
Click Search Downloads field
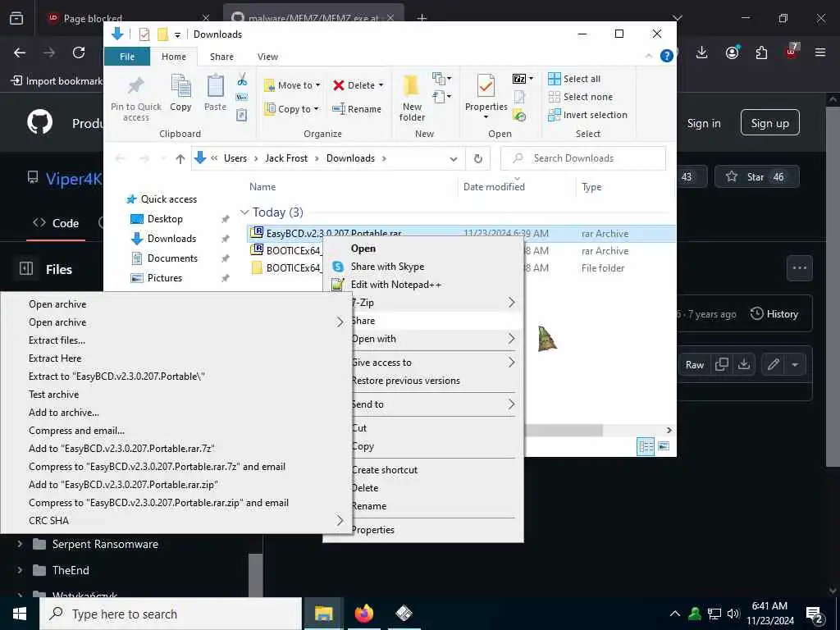pos(583,158)
